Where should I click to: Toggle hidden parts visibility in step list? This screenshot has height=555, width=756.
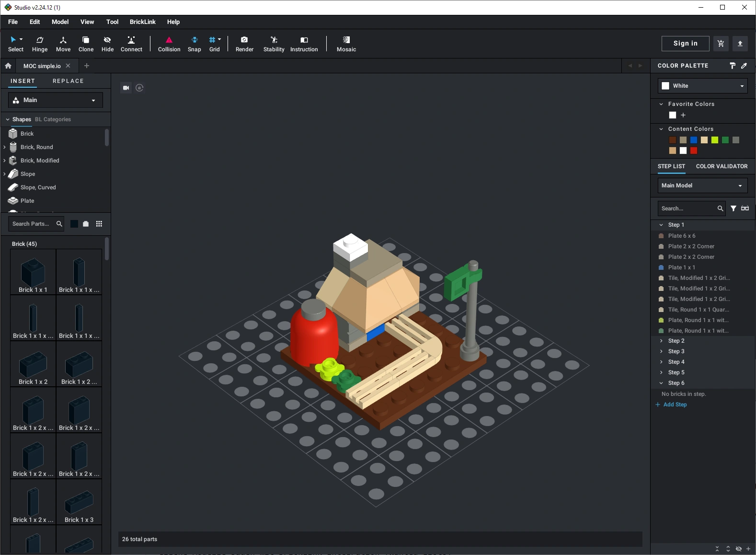click(x=738, y=549)
